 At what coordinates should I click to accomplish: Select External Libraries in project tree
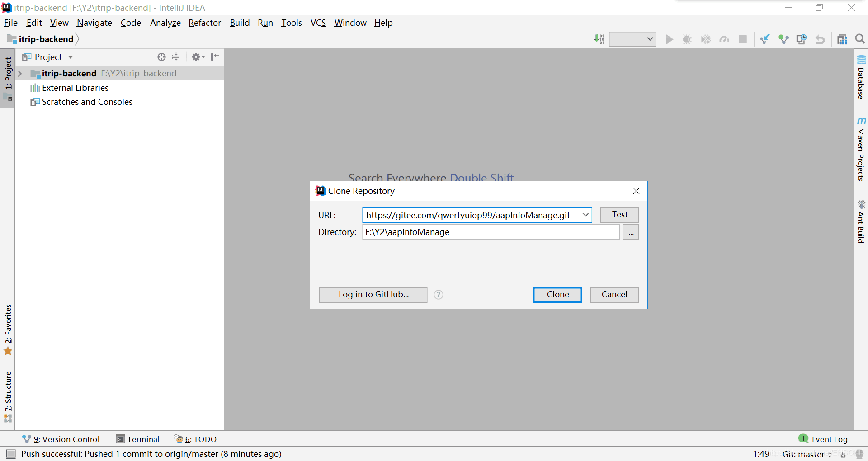(75, 88)
